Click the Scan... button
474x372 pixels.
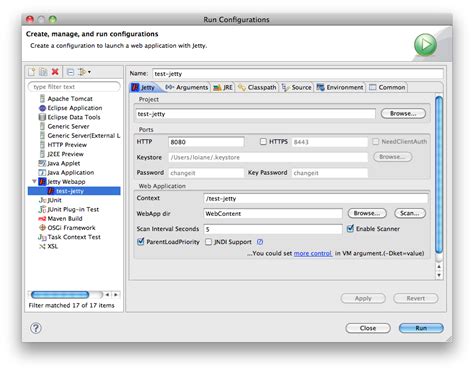pos(410,213)
